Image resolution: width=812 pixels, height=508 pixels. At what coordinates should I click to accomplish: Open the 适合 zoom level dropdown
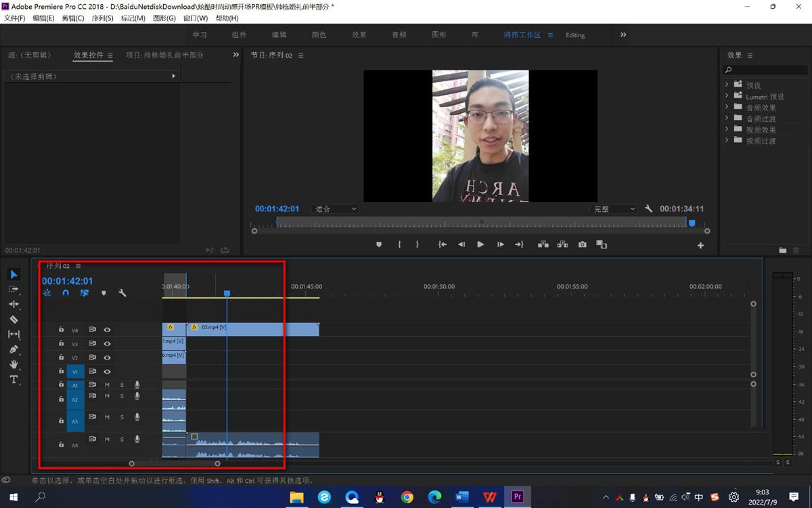click(335, 209)
